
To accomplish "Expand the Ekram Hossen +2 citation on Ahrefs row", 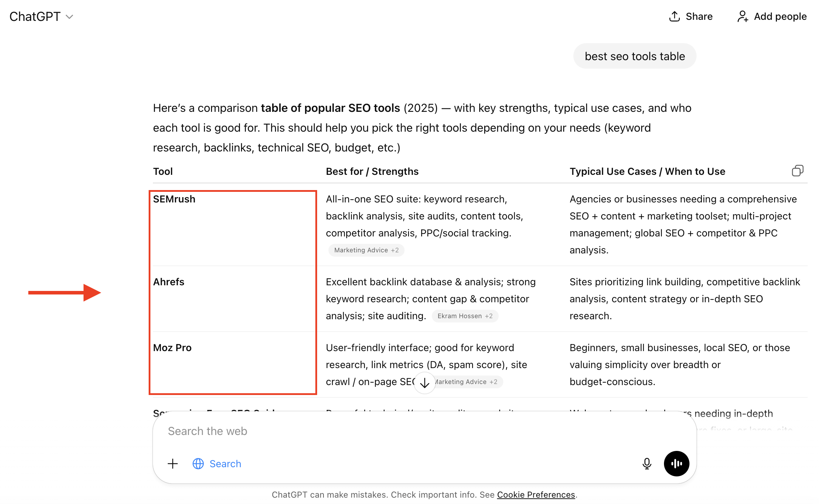I will point(465,316).
